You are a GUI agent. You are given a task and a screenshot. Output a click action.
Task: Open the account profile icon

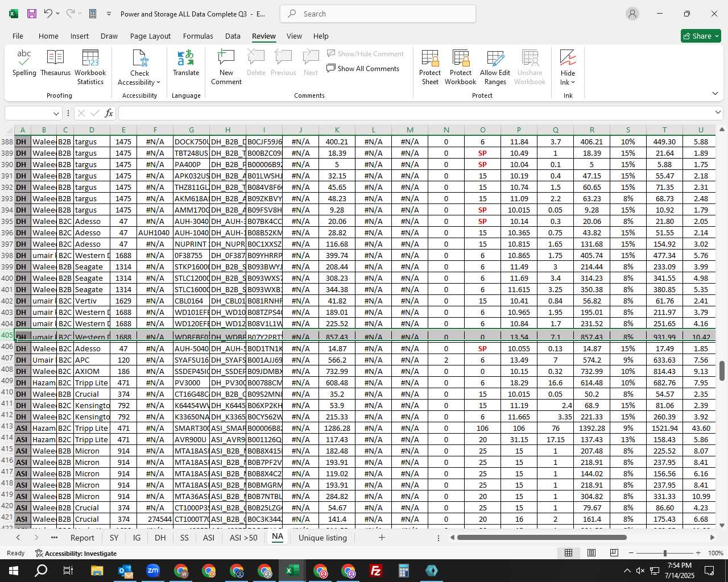point(632,14)
